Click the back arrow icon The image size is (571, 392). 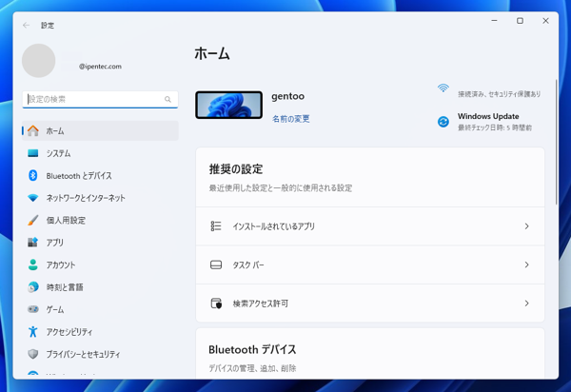(x=26, y=25)
